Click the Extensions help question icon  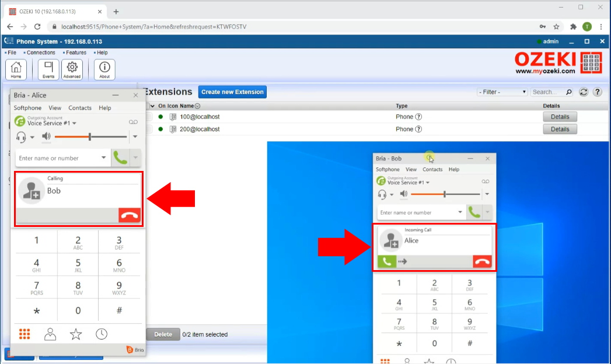(x=598, y=92)
